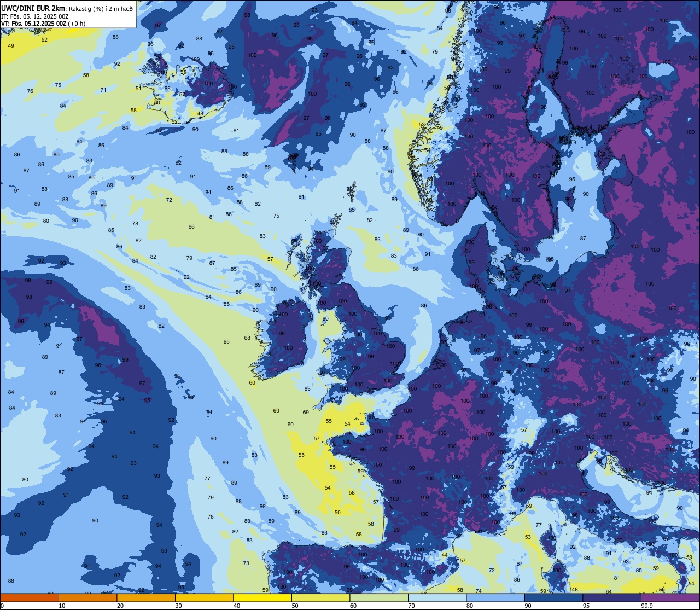Viewport: 700px width, 610px height.
Task: Click the legend tick label '30'
Action: pyautogui.click(x=178, y=606)
